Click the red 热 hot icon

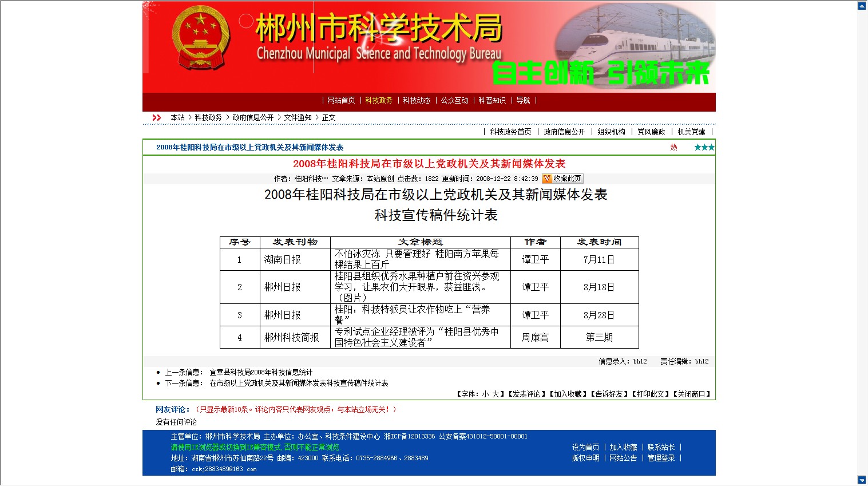673,147
